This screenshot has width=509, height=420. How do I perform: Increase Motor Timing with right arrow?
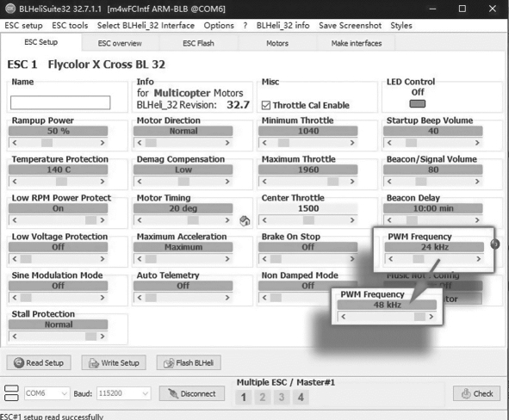pyautogui.click(x=227, y=219)
